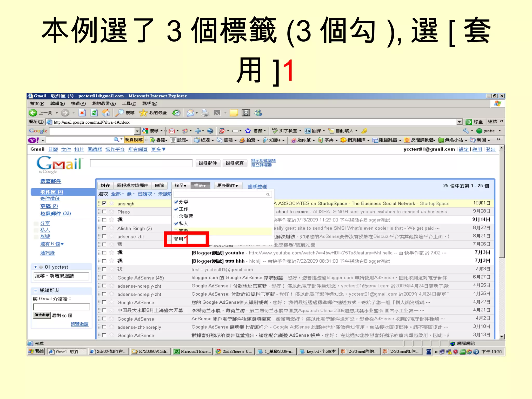532x399 pixels.
Task: Open Favorites star icon
Action: click(143, 113)
